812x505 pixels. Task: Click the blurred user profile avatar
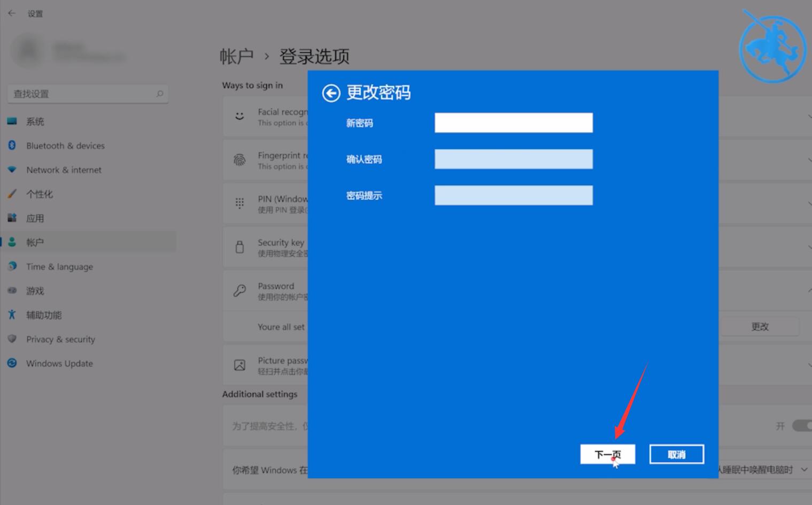(28, 51)
